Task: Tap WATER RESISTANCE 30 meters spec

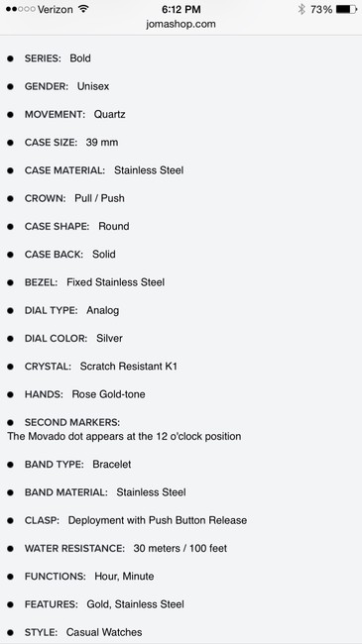Action: (x=126, y=548)
